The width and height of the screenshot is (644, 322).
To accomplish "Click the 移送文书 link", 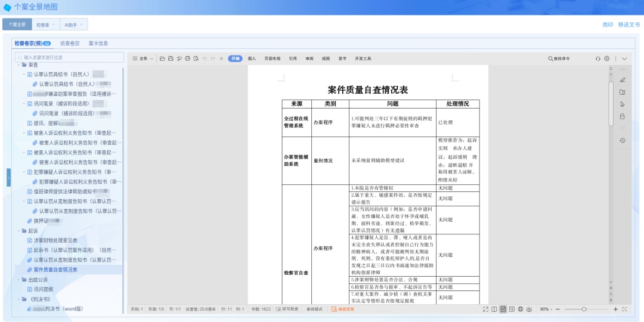I will (x=629, y=24).
